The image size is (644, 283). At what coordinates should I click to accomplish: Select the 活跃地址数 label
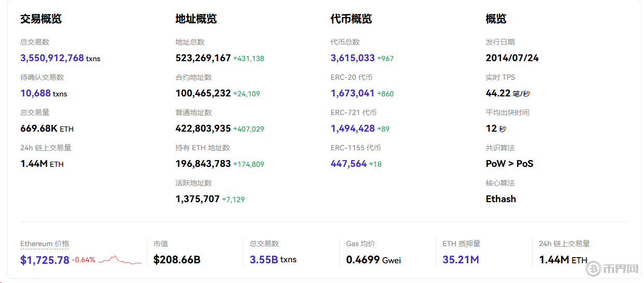pos(194,183)
